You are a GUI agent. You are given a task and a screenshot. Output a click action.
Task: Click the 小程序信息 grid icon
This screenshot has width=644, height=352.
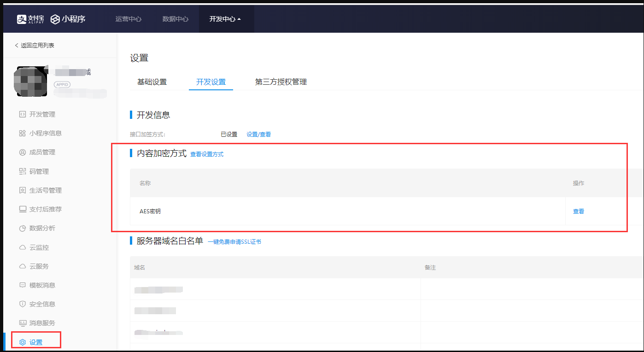point(22,133)
